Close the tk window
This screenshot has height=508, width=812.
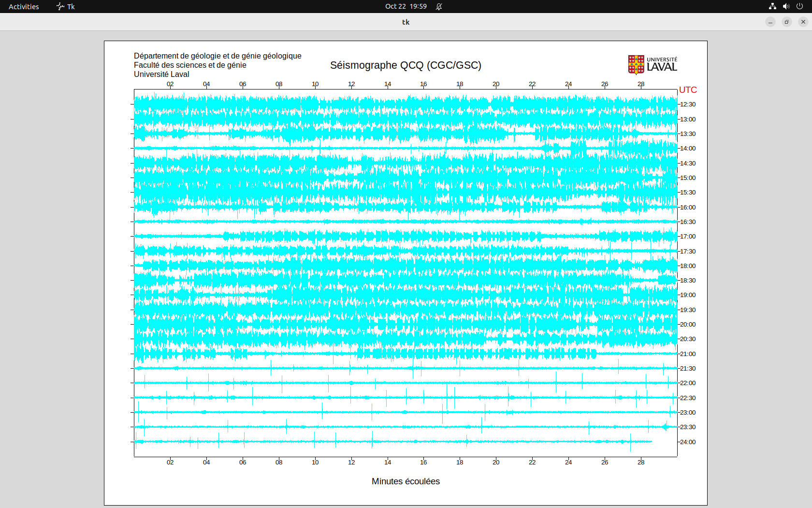(x=803, y=22)
